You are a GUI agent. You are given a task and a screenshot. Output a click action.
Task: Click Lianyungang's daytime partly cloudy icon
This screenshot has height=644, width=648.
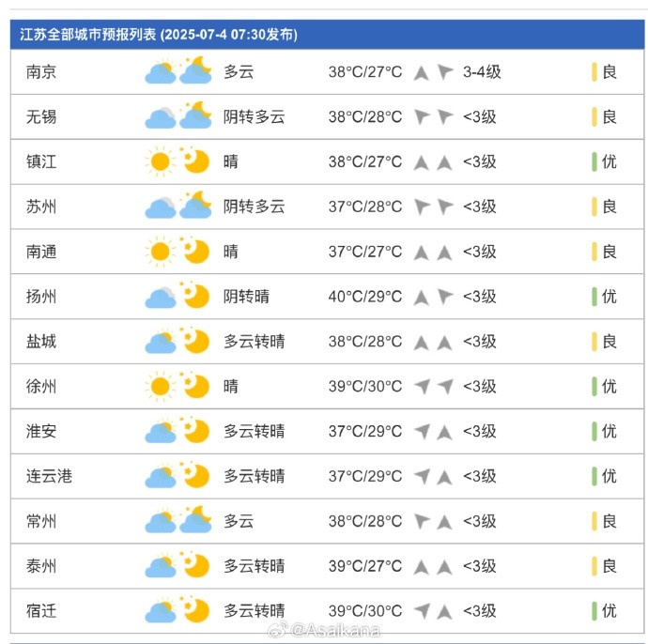[160, 476]
